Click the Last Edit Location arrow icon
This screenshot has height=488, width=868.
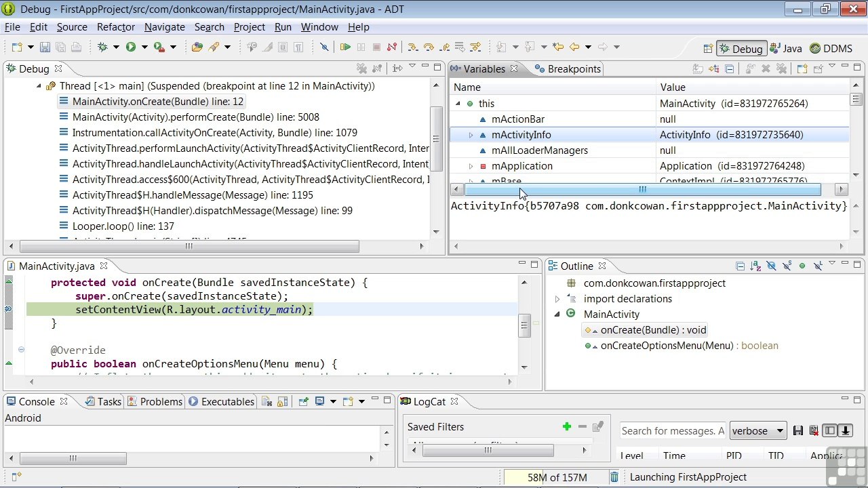(x=558, y=47)
